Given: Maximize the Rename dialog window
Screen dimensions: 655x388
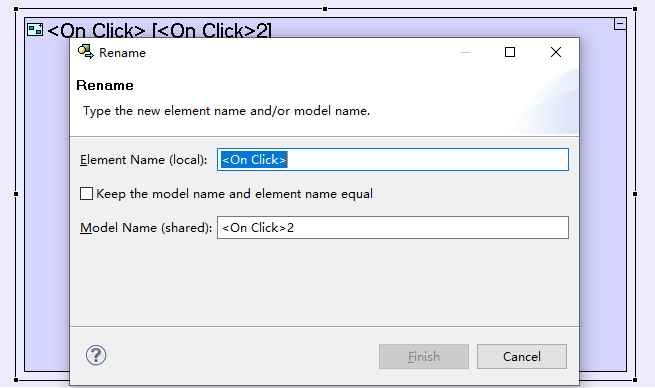Looking at the screenshot, I should (x=510, y=52).
